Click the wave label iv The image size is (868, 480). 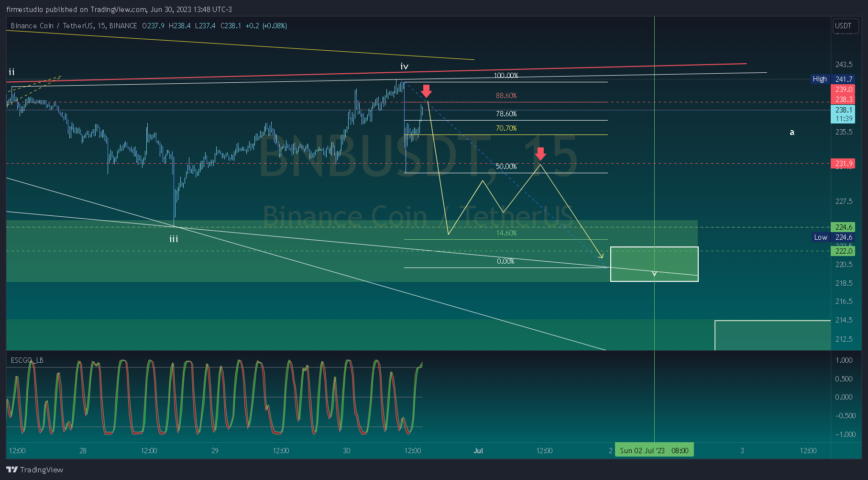point(404,67)
